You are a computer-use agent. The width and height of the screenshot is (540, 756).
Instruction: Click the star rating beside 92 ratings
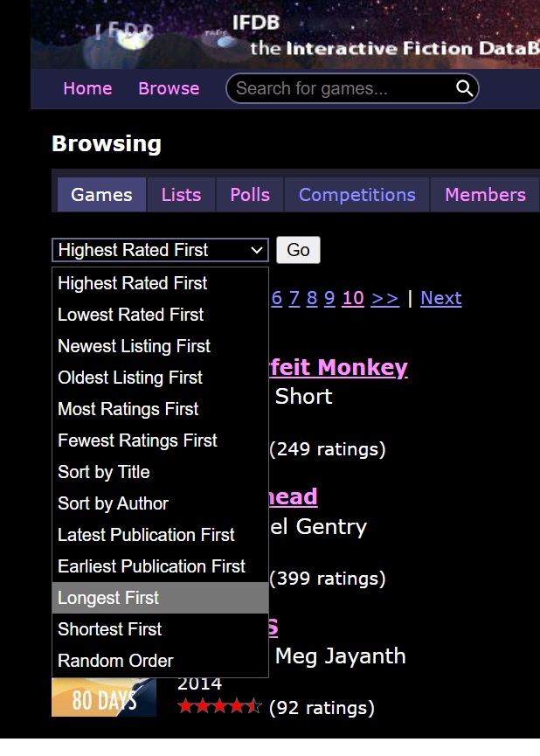219,707
